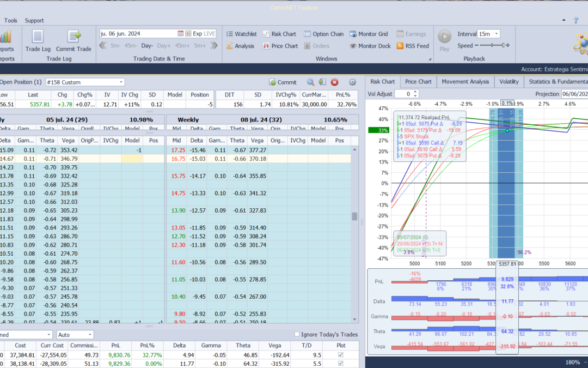588x368 pixels.
Task: Open position settings gear icon
Action: (x=352, y=82)
